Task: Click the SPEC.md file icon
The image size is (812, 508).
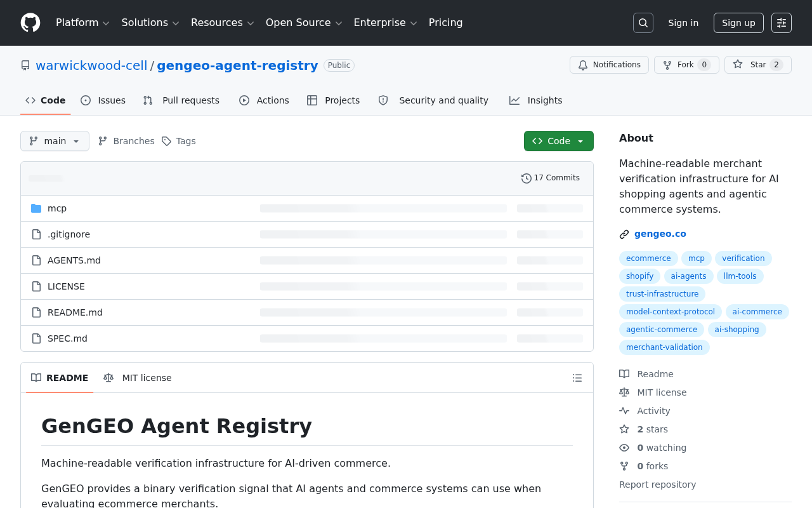Action: [36, 338]
